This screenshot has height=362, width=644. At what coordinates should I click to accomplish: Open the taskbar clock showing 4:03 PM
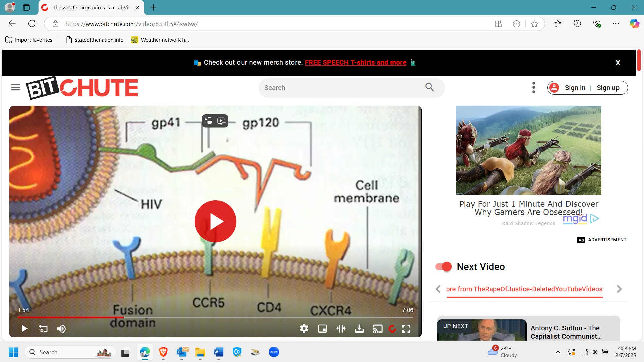626,352
